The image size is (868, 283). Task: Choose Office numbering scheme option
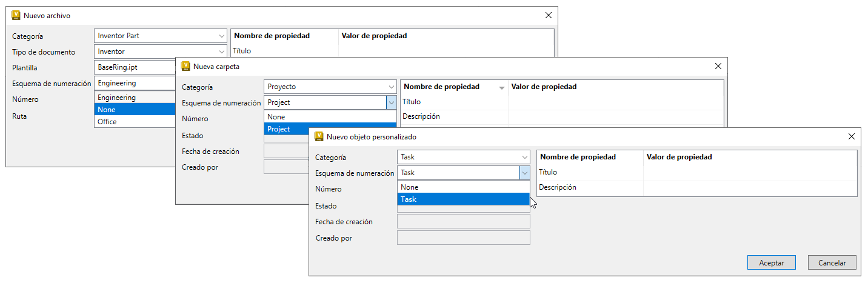click(x=135, y=122)
